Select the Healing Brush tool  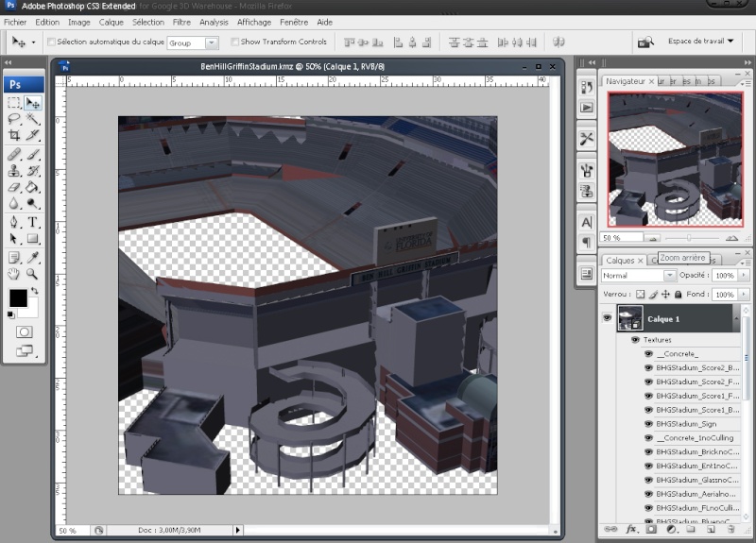[14, 154]
